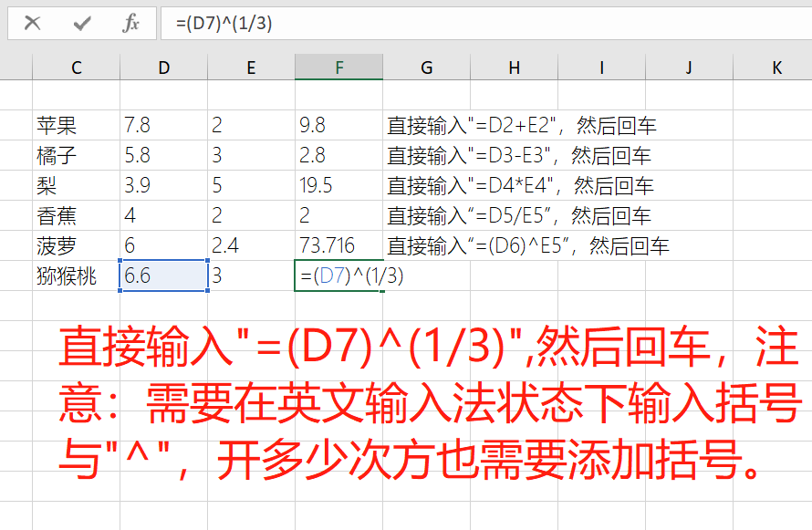Select column E header

click(x=251, y=68)
